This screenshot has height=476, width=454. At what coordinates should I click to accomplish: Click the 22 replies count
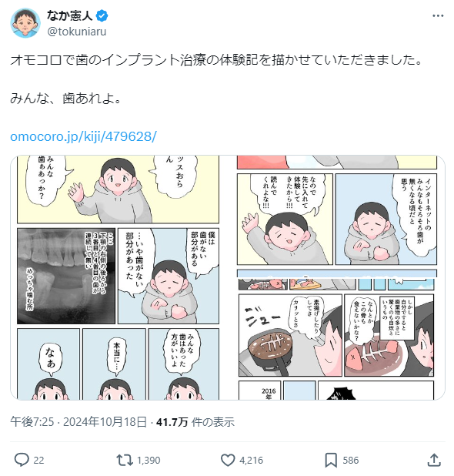pos(38,461)
